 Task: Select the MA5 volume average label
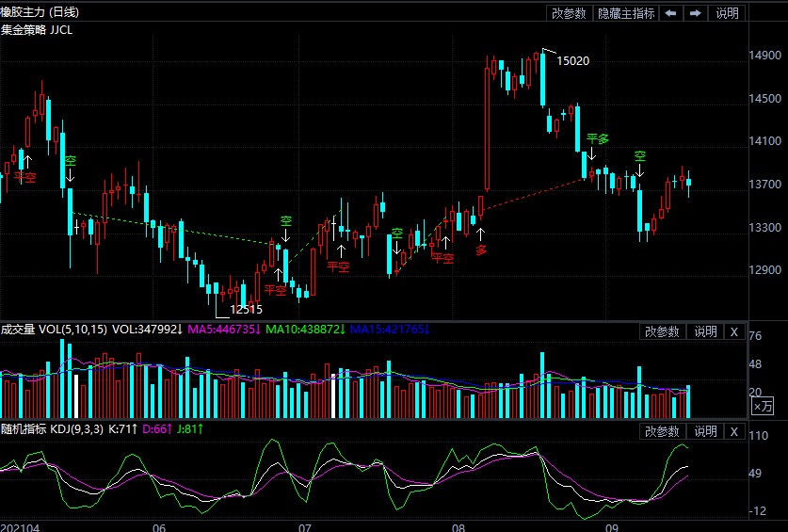pyautogui.click(x=223, y=330)
